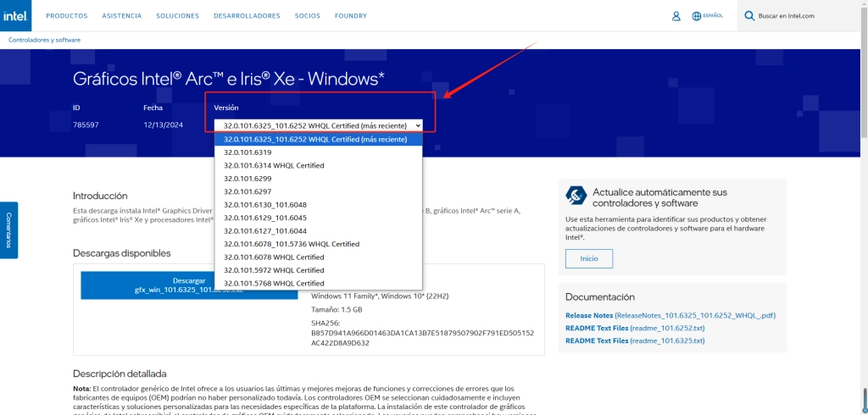Choose version 32.0.101.5972 WHQL Certified

[x=319, y=270]
